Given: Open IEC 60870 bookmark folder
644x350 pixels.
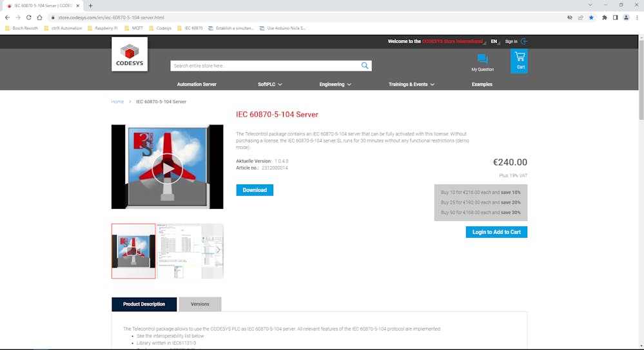Looking at the screenshot, I should coord(190,28).
